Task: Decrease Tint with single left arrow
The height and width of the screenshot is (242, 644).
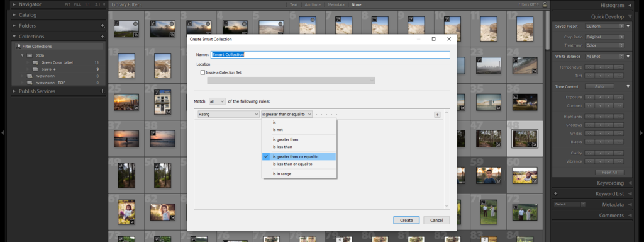Action: [599, 76]
